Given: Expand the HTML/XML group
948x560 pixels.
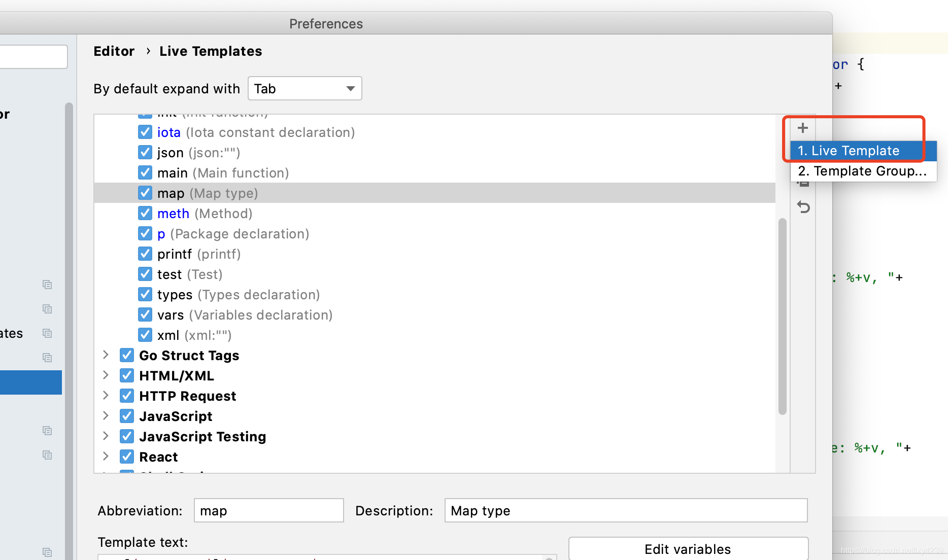Looking at the screenshot, I should (106, 375).
